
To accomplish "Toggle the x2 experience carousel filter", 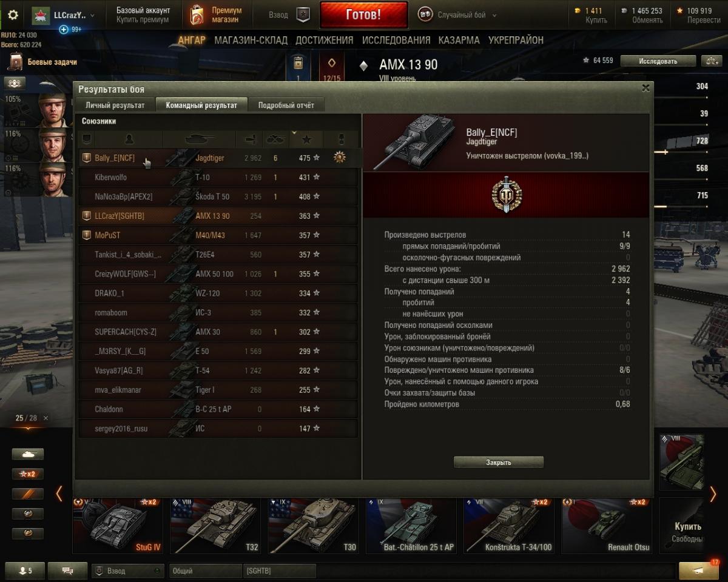I will [28, 474].
